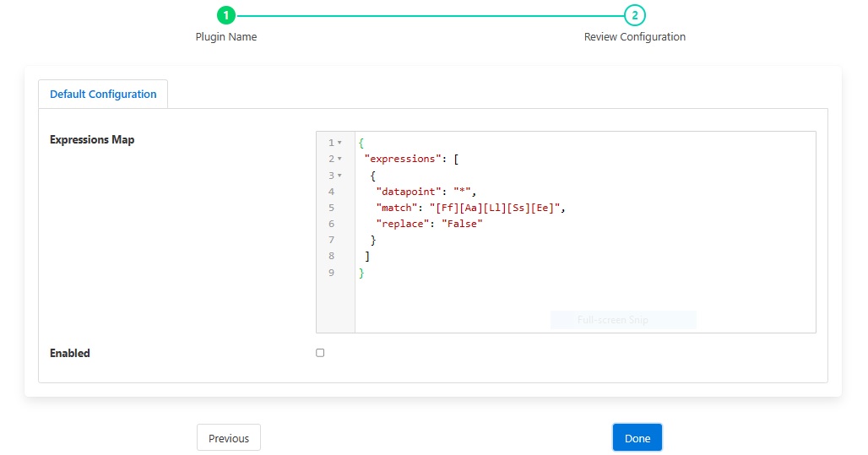Tick the Enabled checkbox
Image resolution: width=868 pixels, height=455 pixels.
(320, 353)
